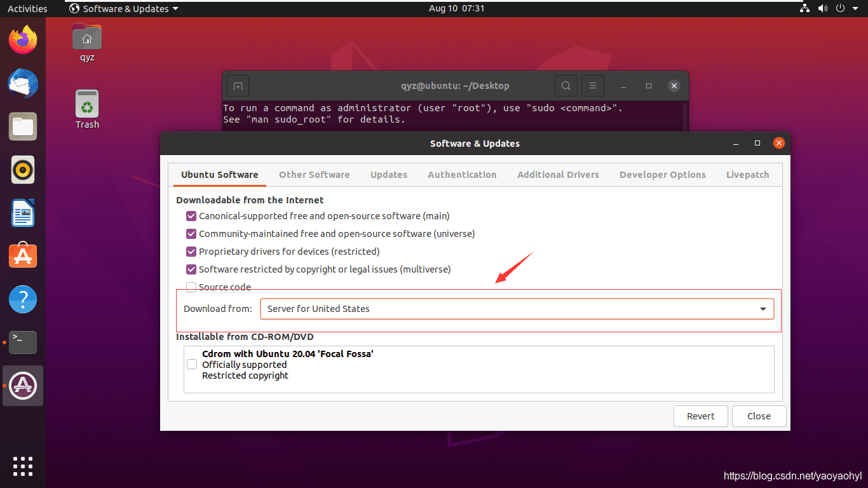Image resolution: width=868 pixels, height=488 pixels.
Task: Click the Restricted copyright text
Action: pos(245,376)
